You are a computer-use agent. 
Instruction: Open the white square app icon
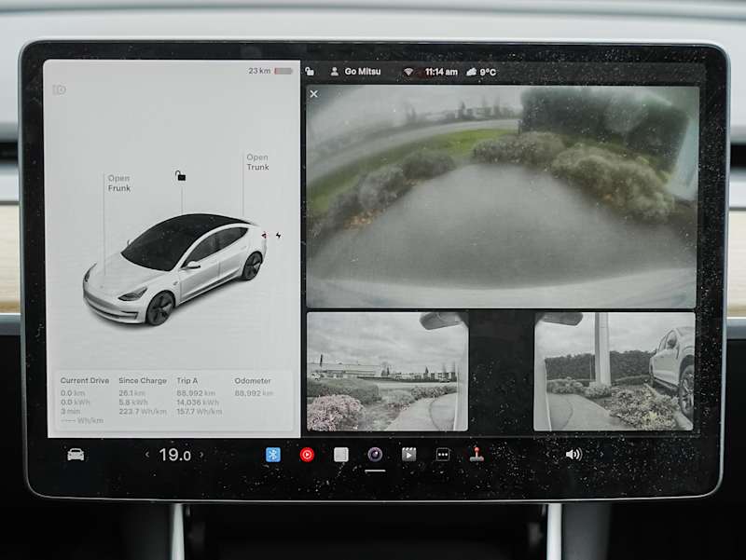click(x=341, y=455)
